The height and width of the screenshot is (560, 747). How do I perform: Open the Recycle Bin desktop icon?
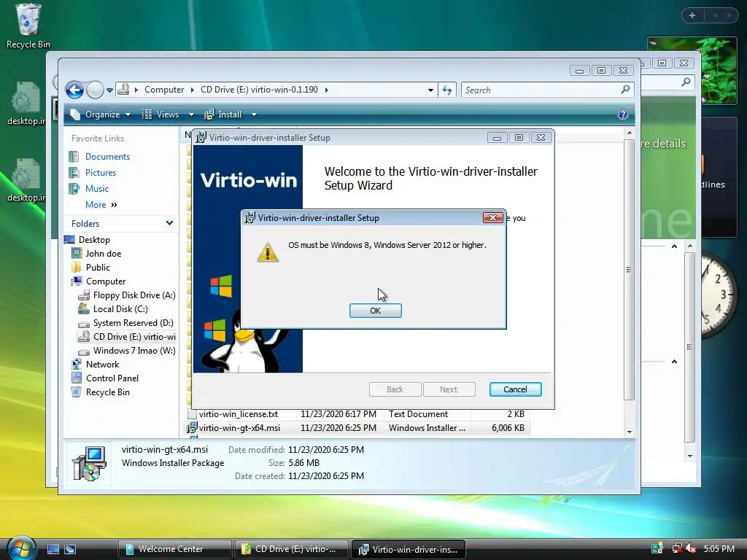[28, 26]
